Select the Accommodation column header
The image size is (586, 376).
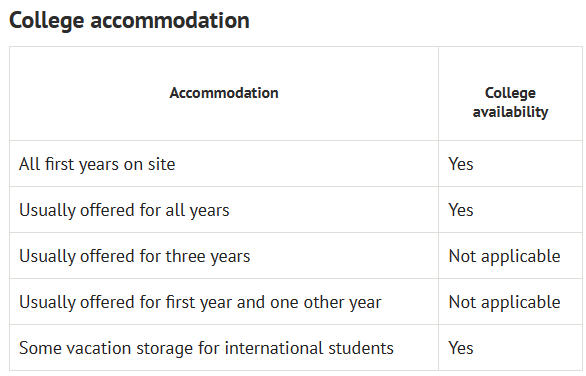click(x=224, y=93)
